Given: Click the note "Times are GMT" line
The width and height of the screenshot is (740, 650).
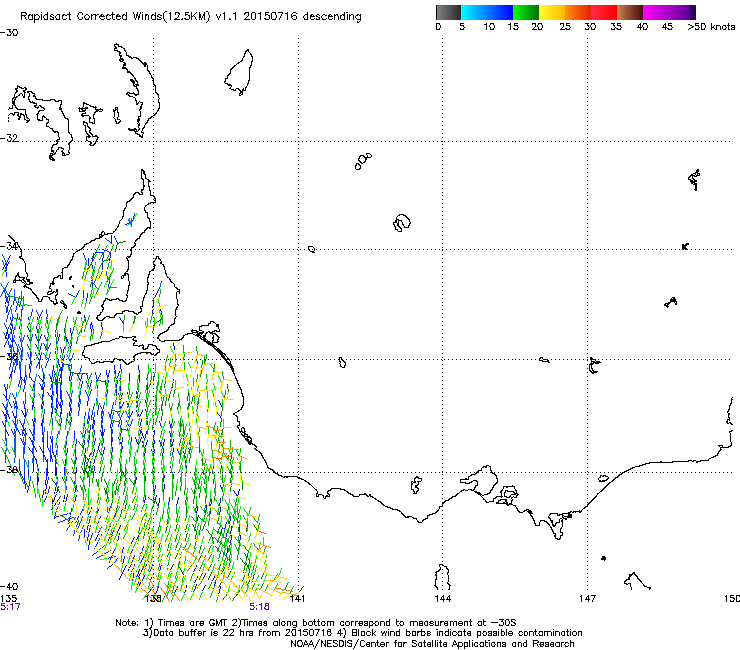Looking at the screenshot, I should tap(316, 623).
